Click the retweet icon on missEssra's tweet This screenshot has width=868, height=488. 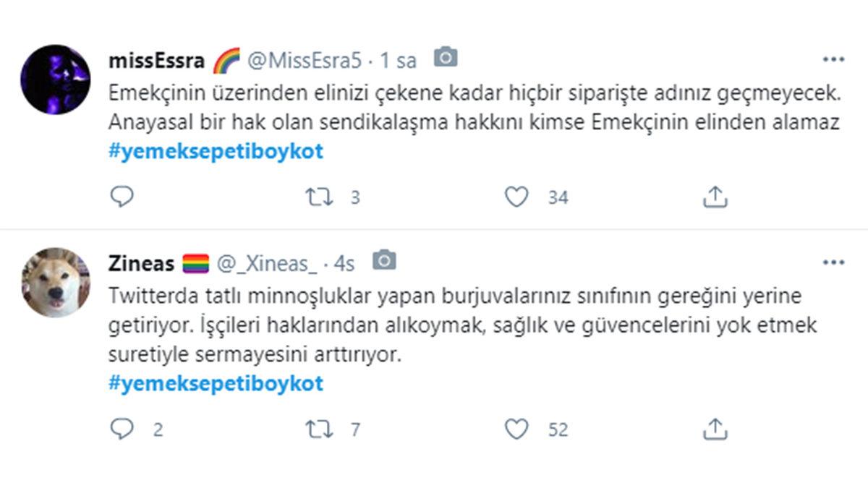(x=318, y=196)
